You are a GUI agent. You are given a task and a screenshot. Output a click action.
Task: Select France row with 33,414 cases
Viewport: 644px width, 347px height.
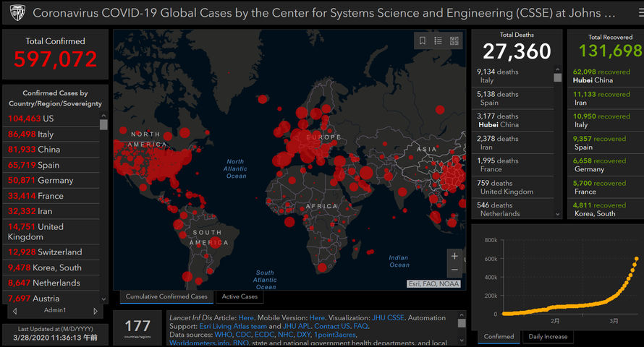click(x=51, y=196)
